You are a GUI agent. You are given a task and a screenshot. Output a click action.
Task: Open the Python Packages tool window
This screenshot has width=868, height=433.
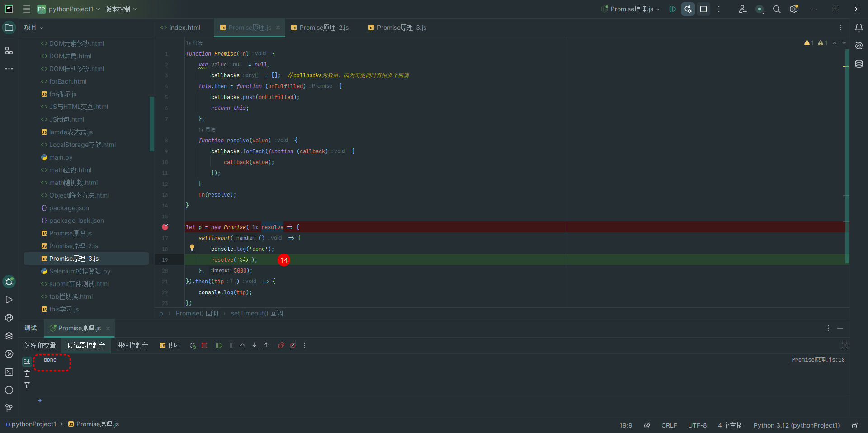(x=9, y=318)
